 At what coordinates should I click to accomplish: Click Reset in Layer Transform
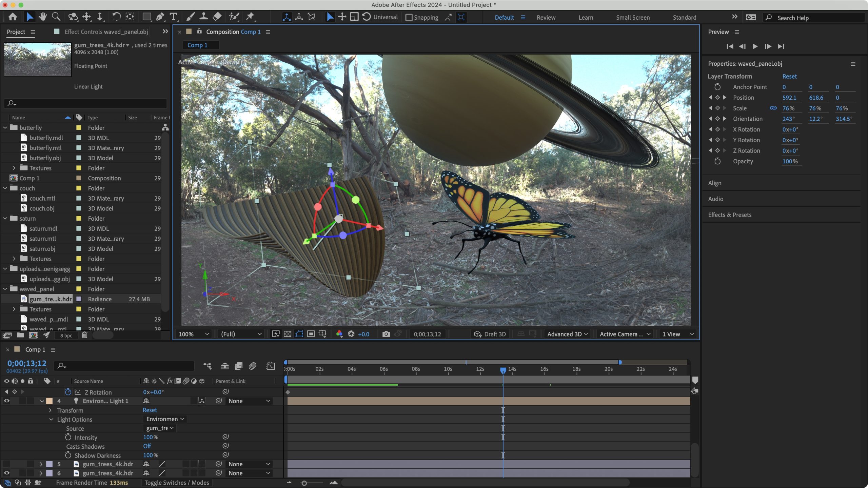click(x=789, y=77)
